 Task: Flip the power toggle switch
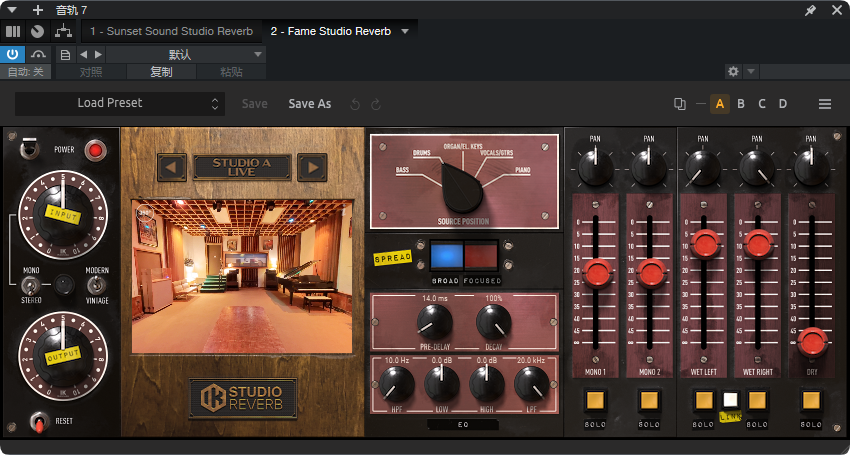click(x=30, y=148)
